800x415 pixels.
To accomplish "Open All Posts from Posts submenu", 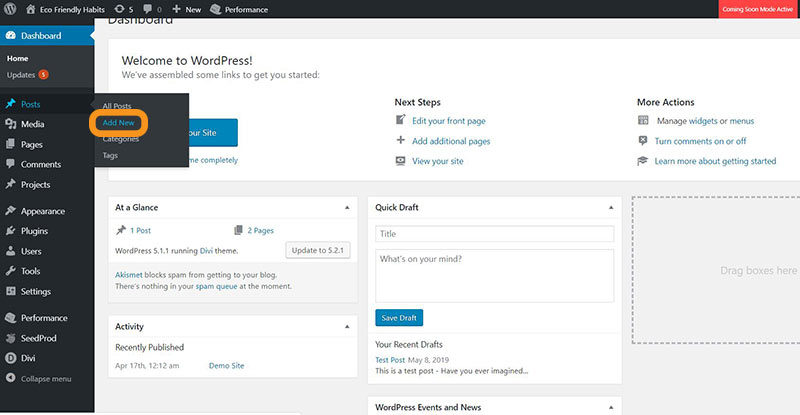I will click(x=117, y=106).
